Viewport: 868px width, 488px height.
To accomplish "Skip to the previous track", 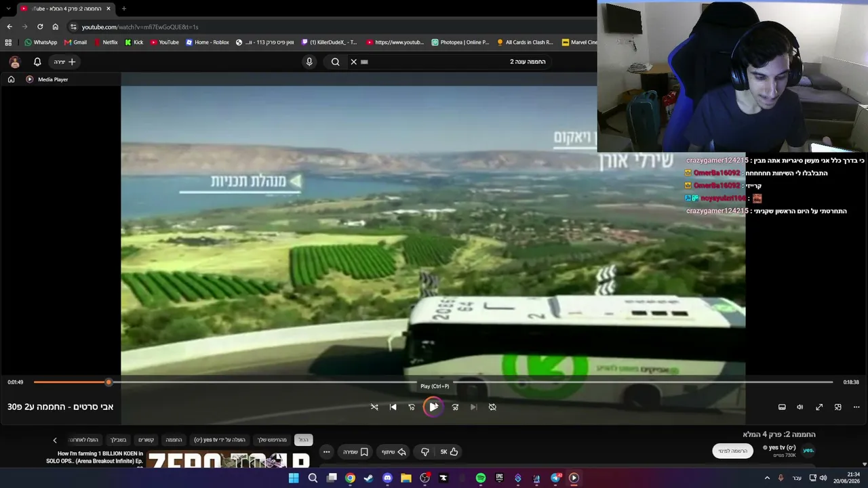I will (x=393, y=407).
